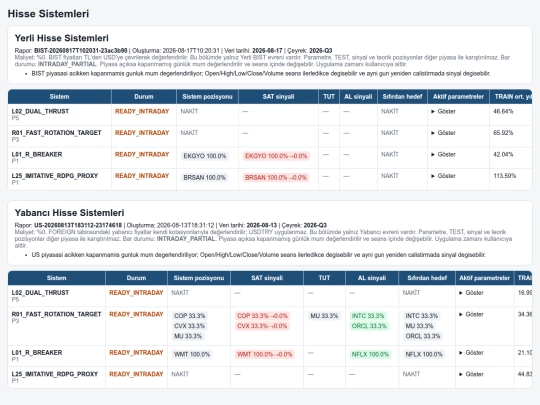Click Yabancı table Sıfırdan hedef header
The height and width of the screenshot is (405, 540).
(x=427, y=278)
